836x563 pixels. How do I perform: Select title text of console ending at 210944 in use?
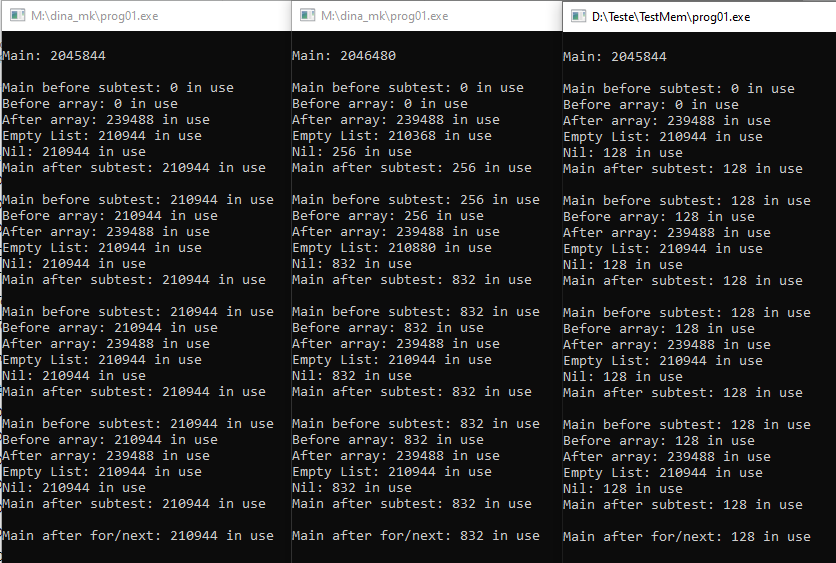pyautogui.click(x=95, y=16)
